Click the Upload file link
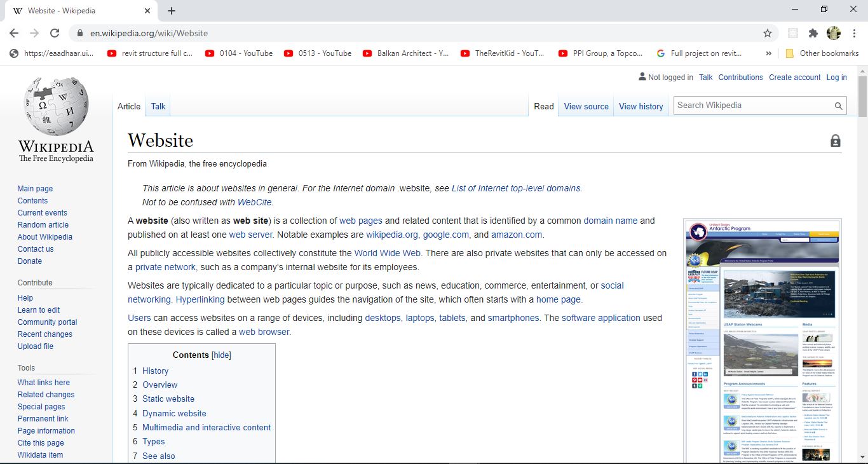868x464 pixels. coord(36,346)
